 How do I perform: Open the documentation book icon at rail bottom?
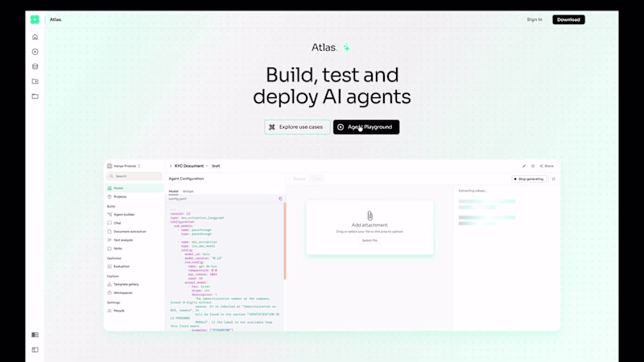pos(35,335)
